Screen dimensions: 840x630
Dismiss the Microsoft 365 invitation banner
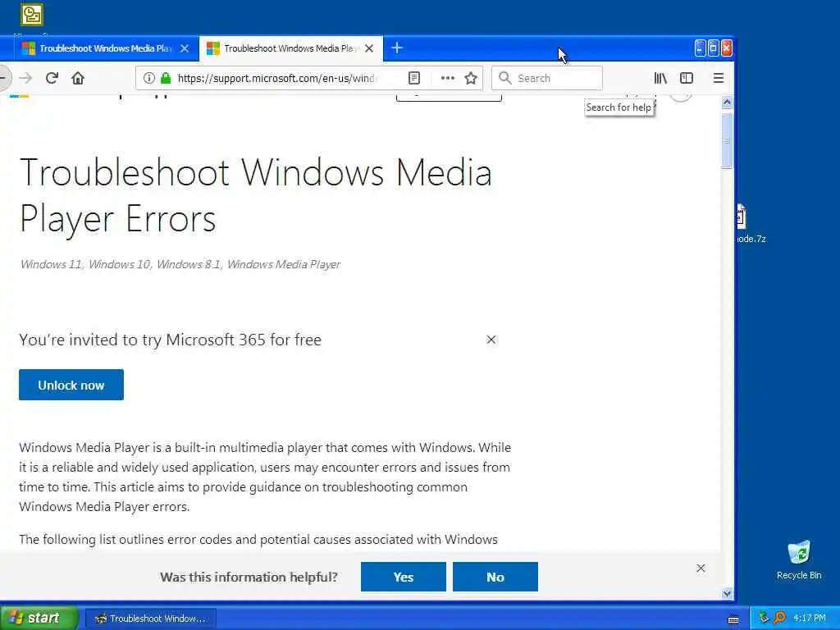491,340
